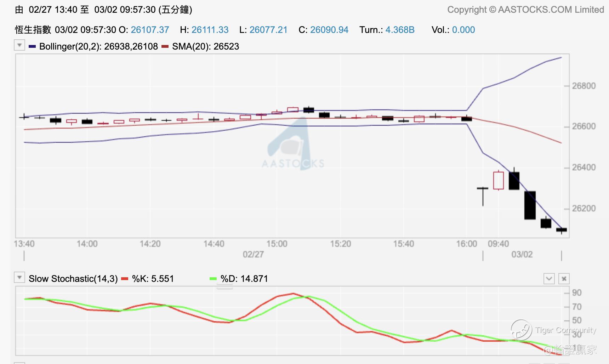Select the SMA(20): 26523 label
The height and width of the screenshot is (364, 609).
tap(205, 46)
